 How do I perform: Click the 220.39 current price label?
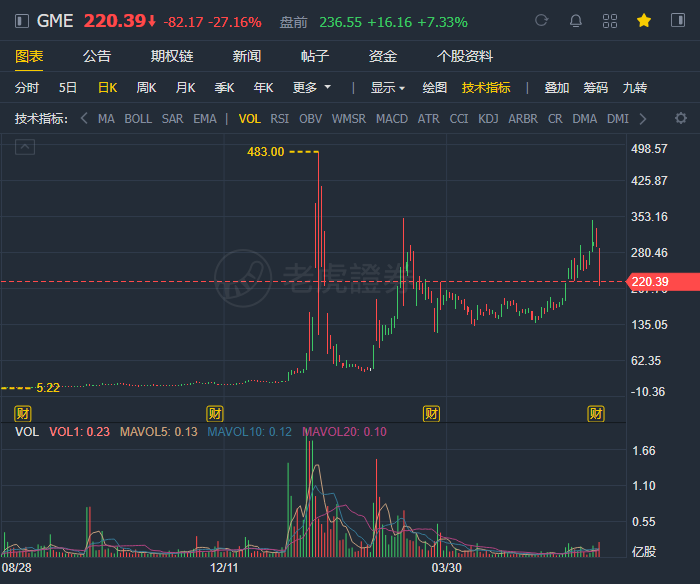click(x=663, y=282)
